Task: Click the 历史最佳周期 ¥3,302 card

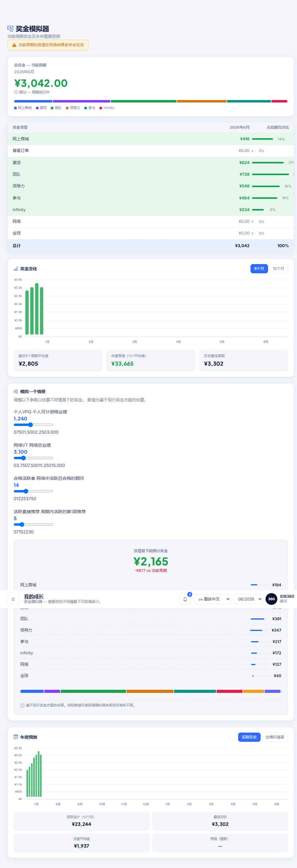Action: tap(243, 360)
